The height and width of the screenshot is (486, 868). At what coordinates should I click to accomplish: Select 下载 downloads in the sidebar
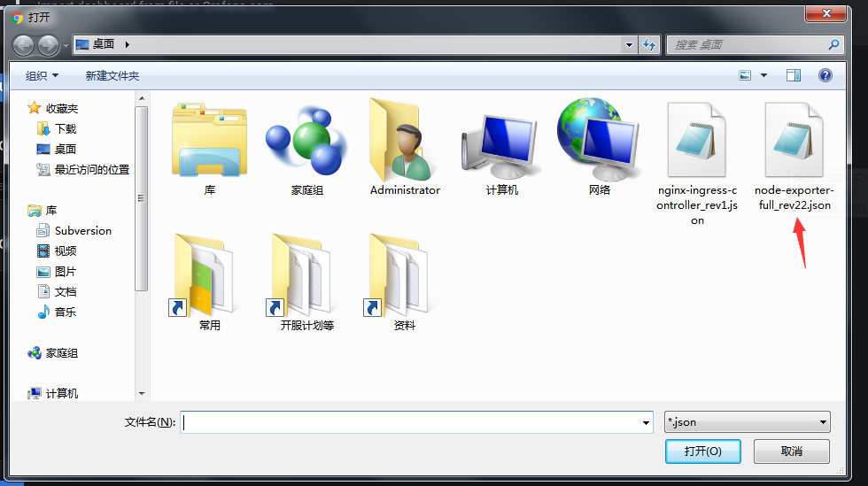(x=66, y=128)
